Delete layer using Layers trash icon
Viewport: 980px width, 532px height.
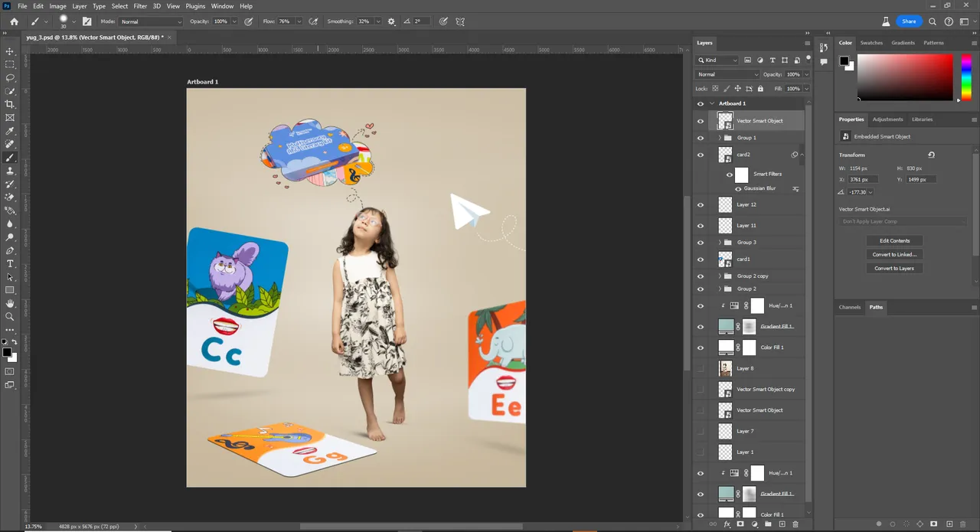coord(795,524)
